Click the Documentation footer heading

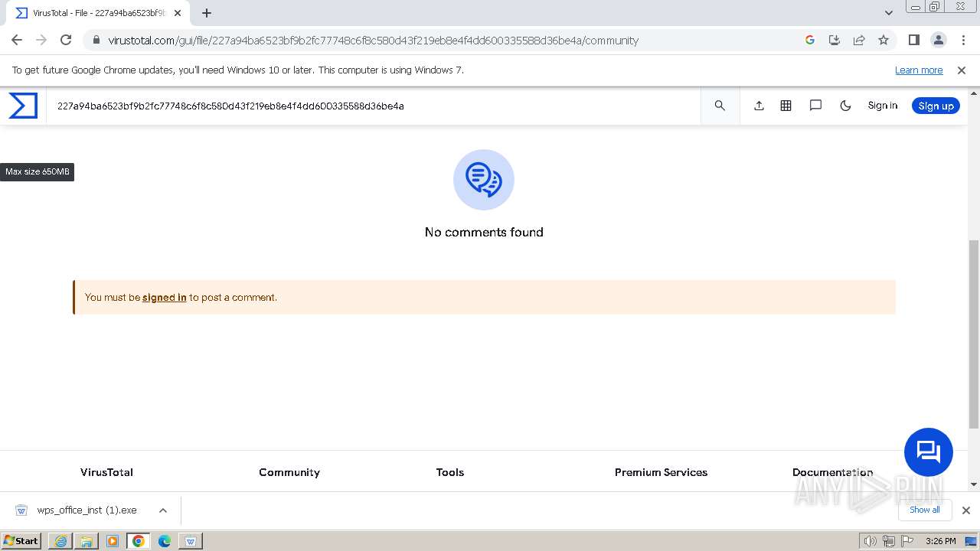(832, 472)
